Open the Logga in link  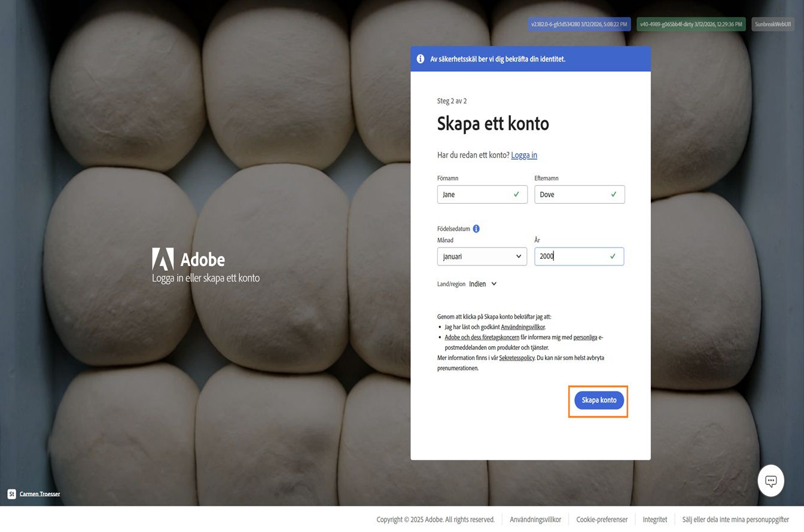tap(524, 155)
